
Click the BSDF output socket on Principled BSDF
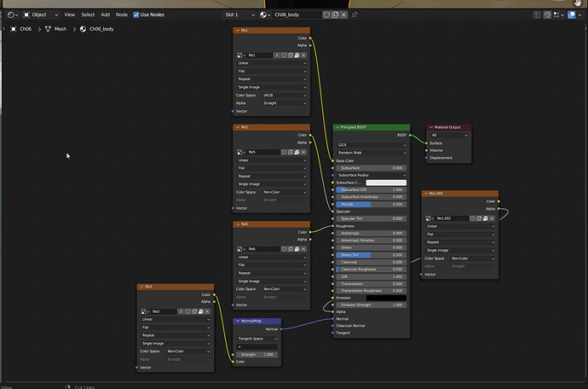pyautogui.click(x=410, y=135)
